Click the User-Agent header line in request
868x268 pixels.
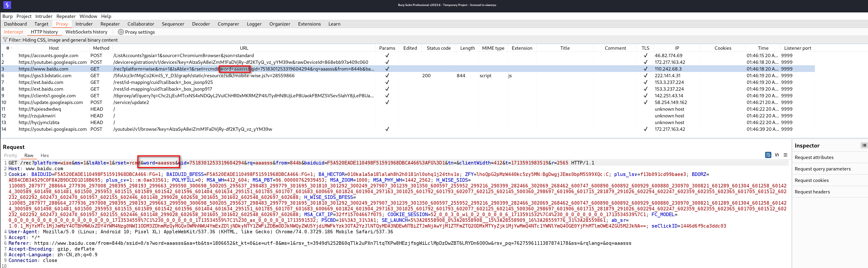click(201, 232)
